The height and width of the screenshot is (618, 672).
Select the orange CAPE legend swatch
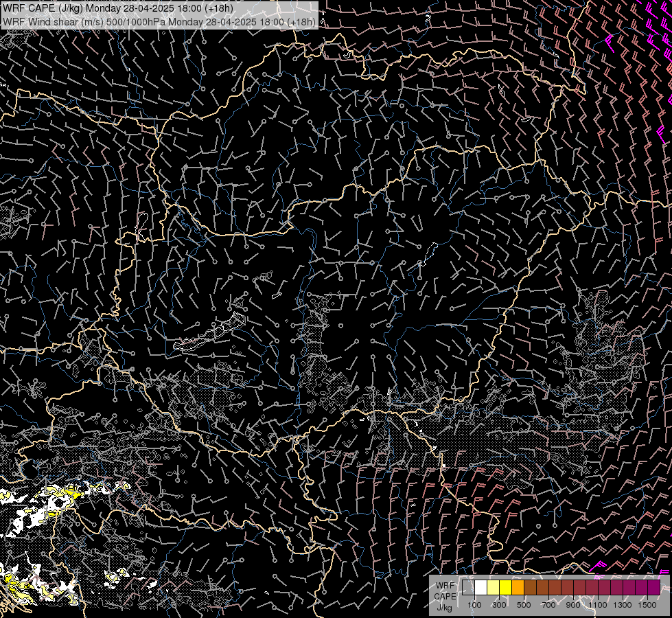click(518, 588)
